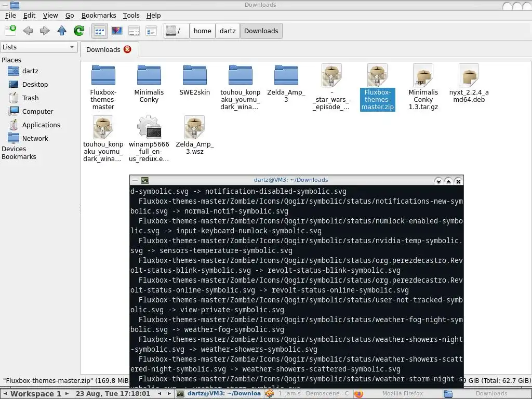Open dartz home folder in Places
This screenshot has width=532, height=399.
point(30,71)
